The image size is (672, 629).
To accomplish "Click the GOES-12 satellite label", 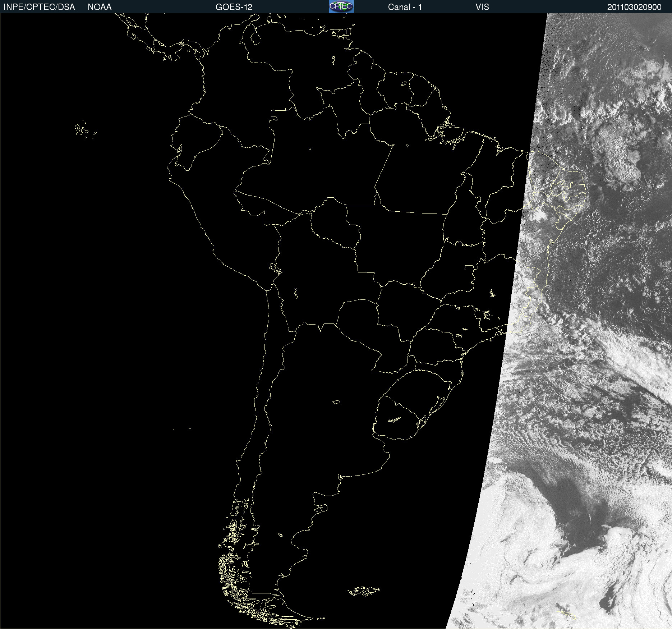I will (x=234, y=7).
